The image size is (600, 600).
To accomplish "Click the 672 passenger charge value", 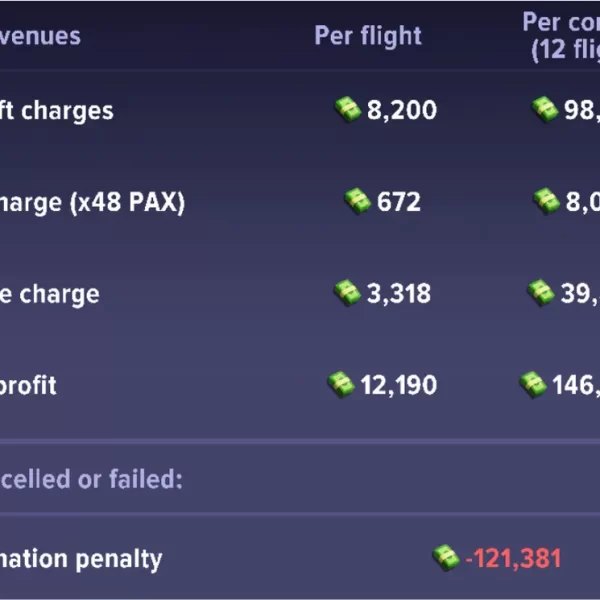I will click(x=399, y=202).
